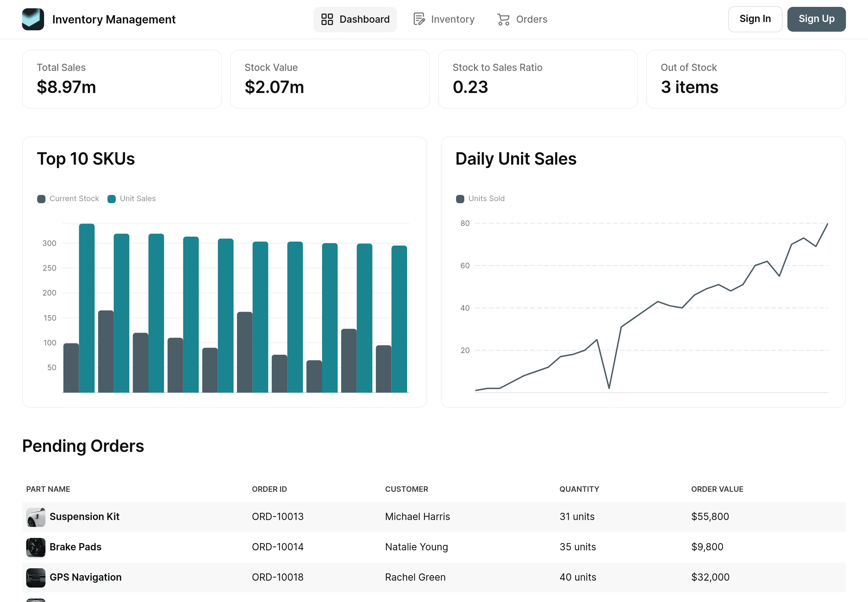The width and height of the screenshot is (868, 602).
Task: Toggle Units Sold series visibility
Action: click(480, 198)
